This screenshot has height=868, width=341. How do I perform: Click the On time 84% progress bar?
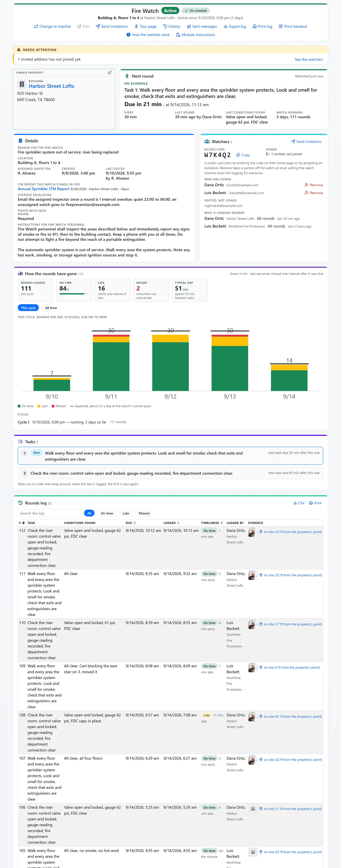tap(74, 294)
